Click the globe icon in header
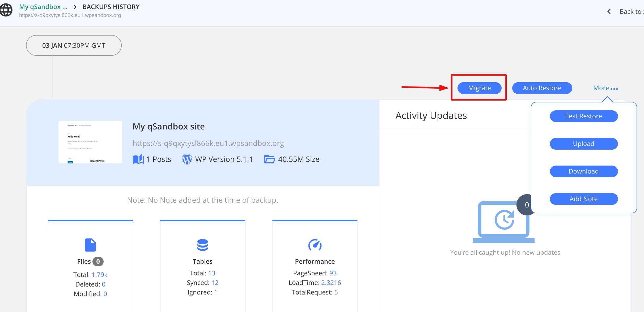 click(x=6, y=10)
